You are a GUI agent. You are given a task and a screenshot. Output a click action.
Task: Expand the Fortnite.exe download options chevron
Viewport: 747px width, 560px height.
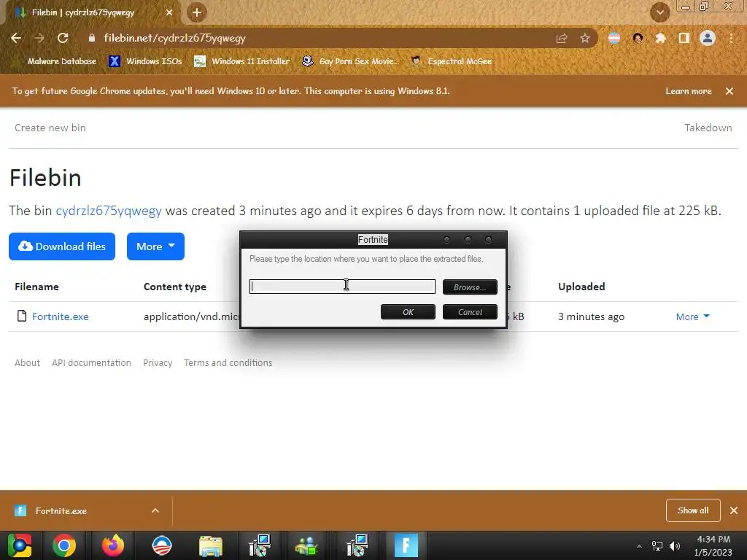point(155,510)
